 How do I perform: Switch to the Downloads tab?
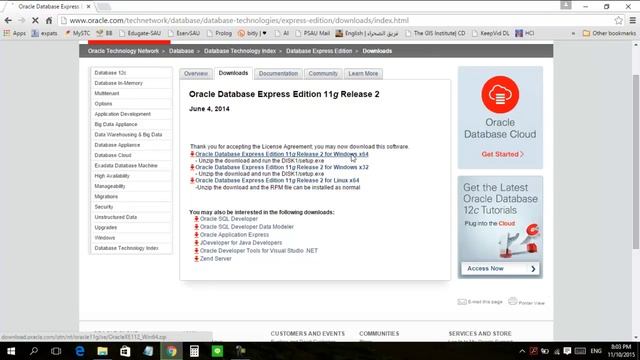pos(233,73)
